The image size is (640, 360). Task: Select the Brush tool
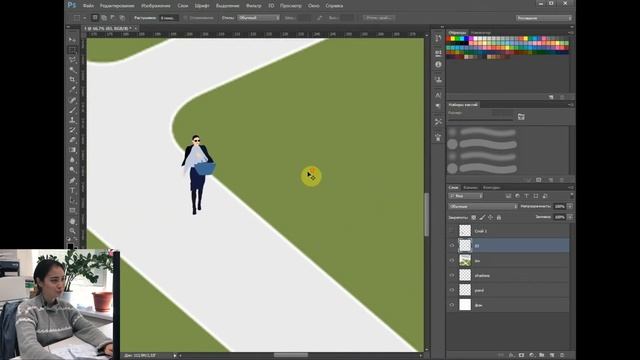tap(73, 110)
